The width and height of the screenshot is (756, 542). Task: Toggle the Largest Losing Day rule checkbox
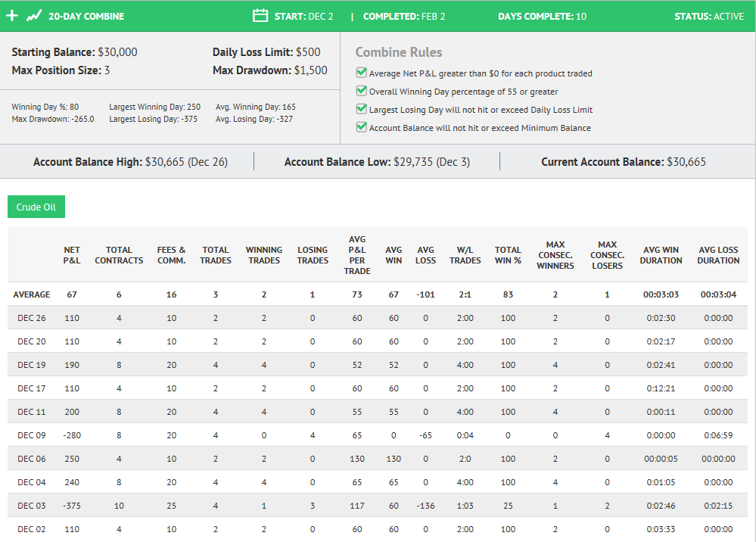coord(361,109)
